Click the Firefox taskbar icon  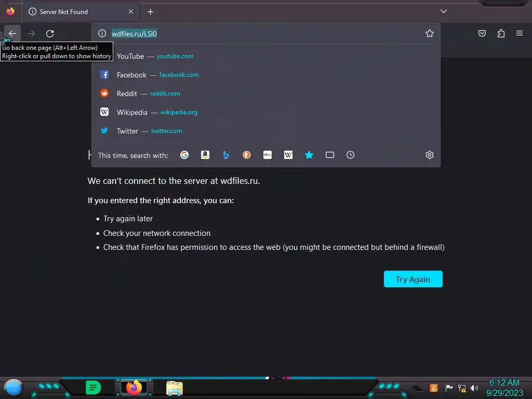(134, 388)
